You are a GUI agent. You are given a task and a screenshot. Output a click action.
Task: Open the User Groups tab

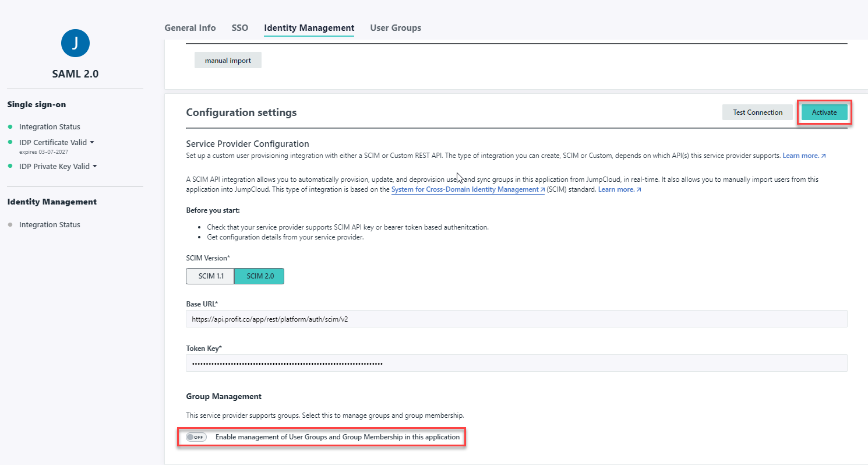click(x=396, y=27)
